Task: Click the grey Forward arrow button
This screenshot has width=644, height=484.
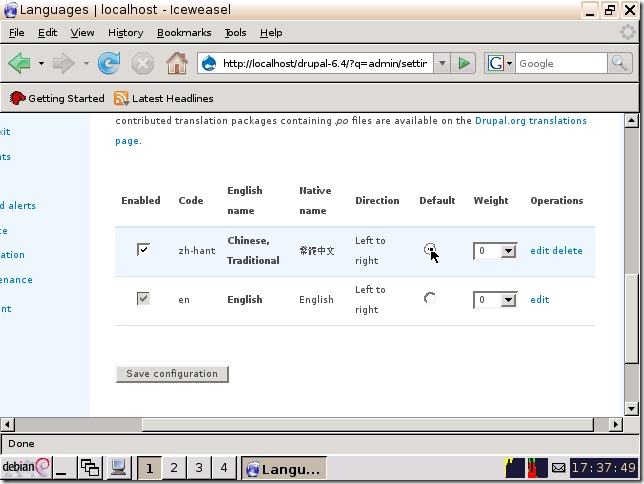Action: [64, 63]
